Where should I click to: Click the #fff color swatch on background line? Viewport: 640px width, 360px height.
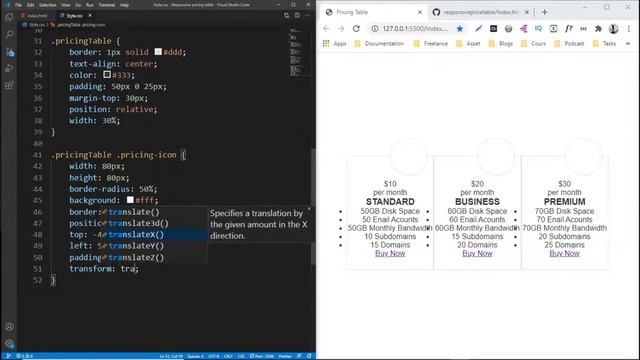(130, 200)
